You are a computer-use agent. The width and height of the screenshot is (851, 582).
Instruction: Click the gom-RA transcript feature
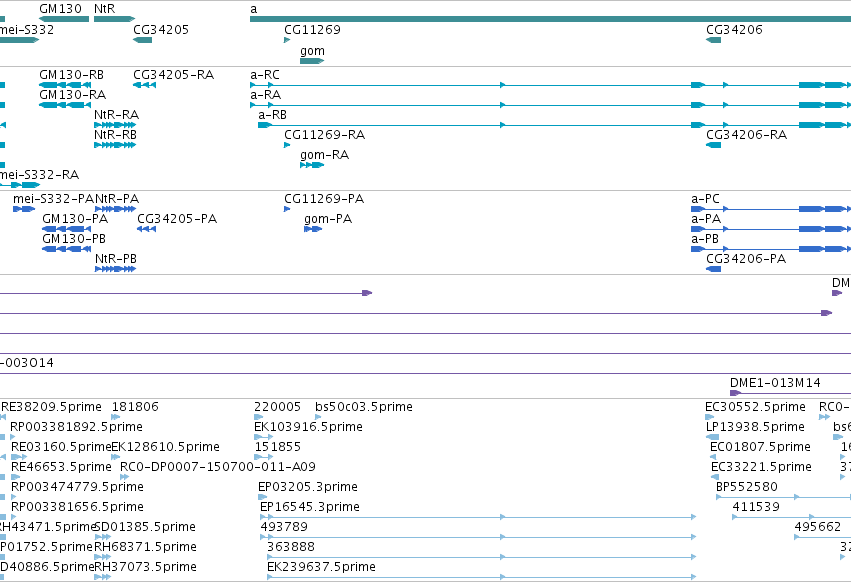coord(312,165)
